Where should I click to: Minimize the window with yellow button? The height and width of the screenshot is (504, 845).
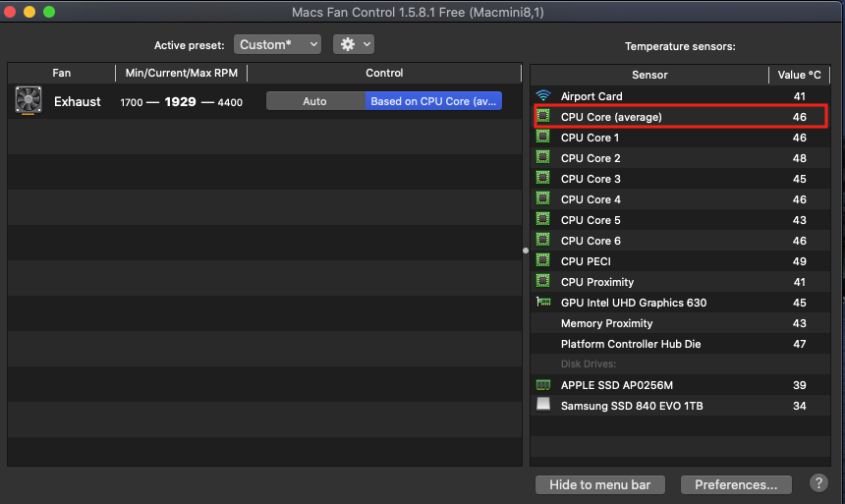(29, 12)
